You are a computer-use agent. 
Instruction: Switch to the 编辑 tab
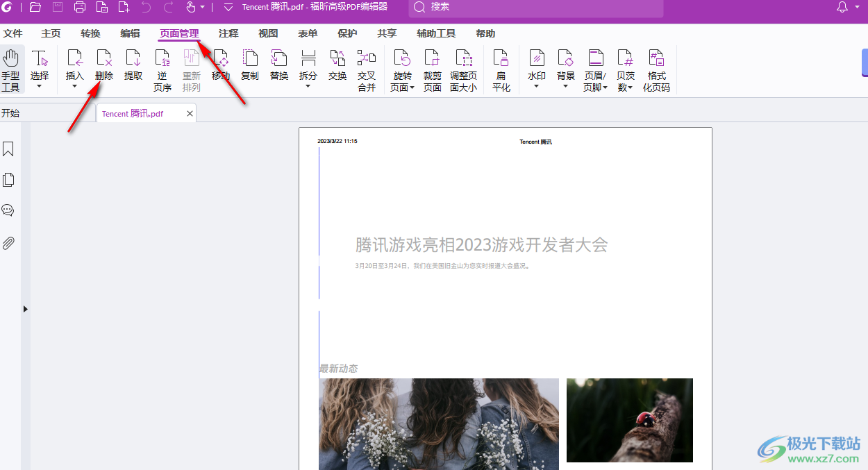click(130, 33)
